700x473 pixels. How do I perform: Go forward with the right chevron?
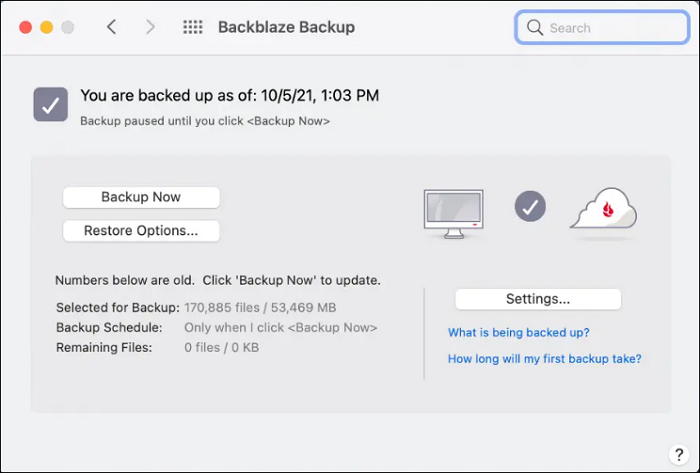(150, 27)
